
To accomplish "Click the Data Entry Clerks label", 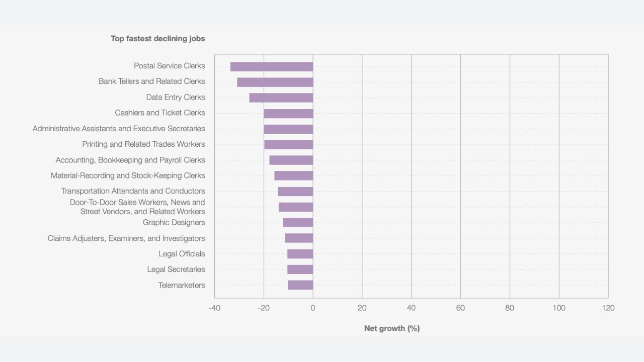I will click(x=176, y=97).
